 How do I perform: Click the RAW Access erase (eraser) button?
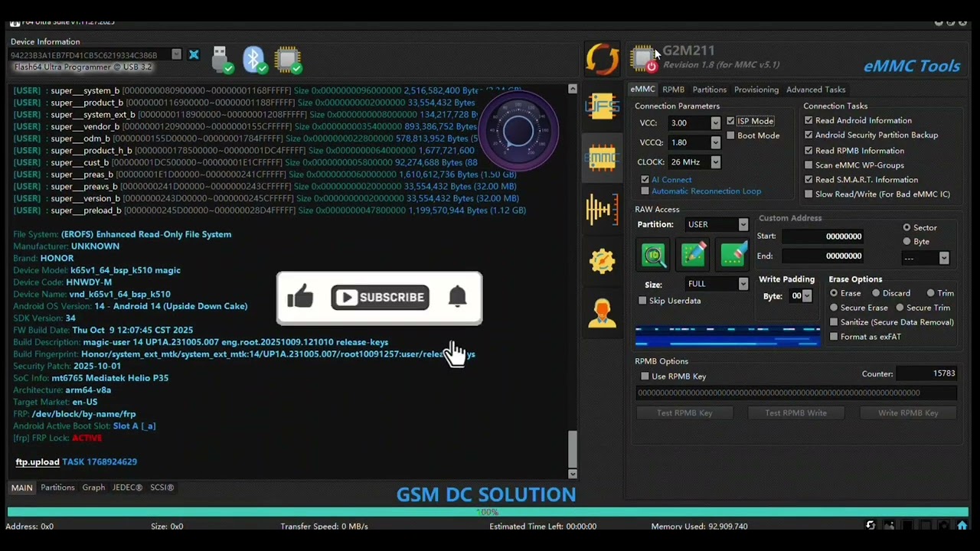pyautogui.click(x=733, y=256)
